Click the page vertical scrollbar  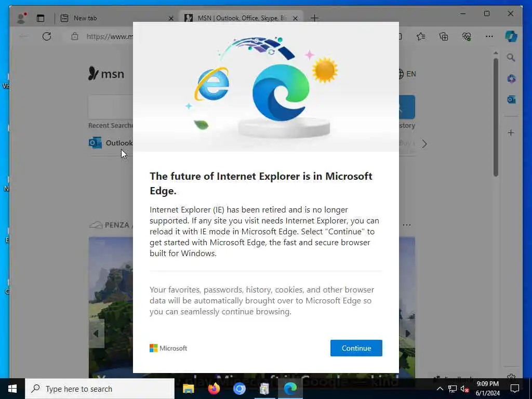[x=496, y=117]
